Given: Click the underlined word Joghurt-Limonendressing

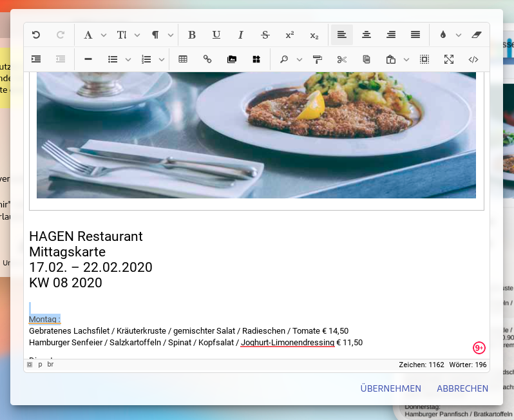Looking at the screenshot, I should (287, 343).
